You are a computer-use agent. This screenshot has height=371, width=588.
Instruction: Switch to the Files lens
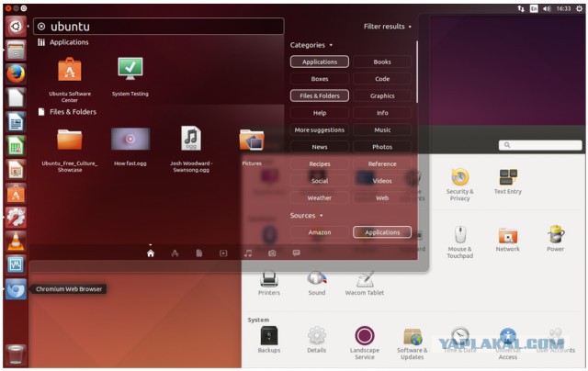click(x=199, y=253)
